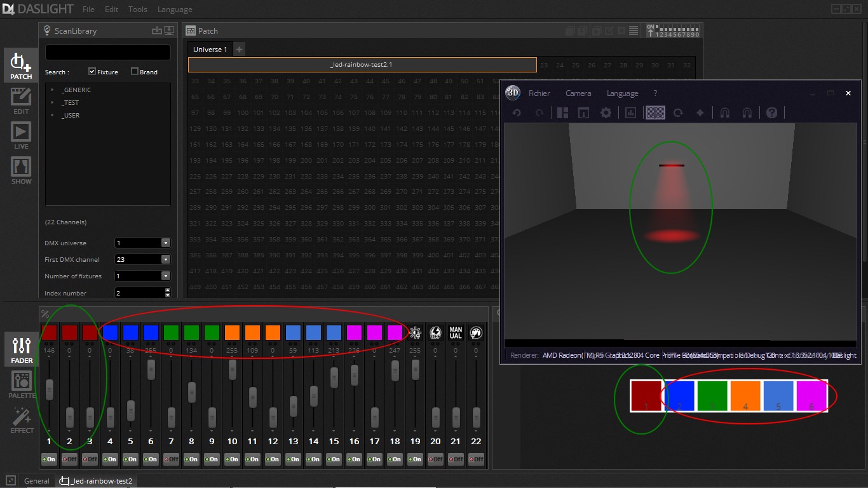Select the Universe 1 tab
The width and height of the screenshot is (868, 488).
(x=210, y=49)
